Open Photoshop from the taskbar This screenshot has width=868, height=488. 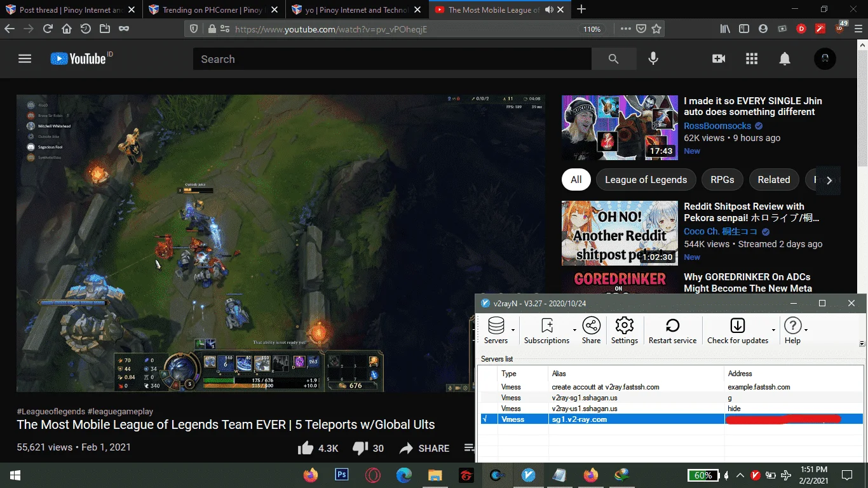(x=342, y=474)
